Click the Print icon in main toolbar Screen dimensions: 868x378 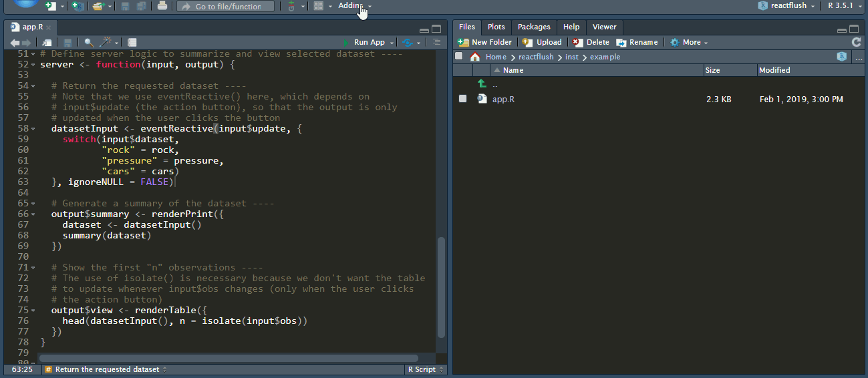pyautogui.click(x=162, y=6)
